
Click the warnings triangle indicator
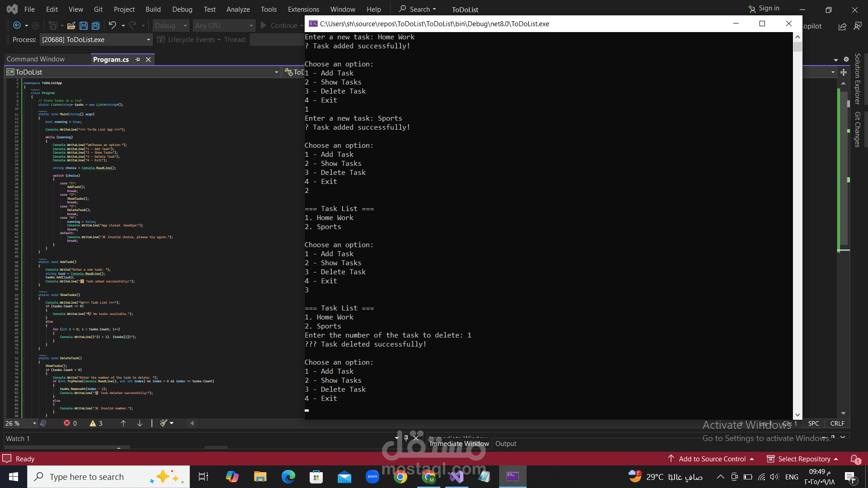click(93, 423)
